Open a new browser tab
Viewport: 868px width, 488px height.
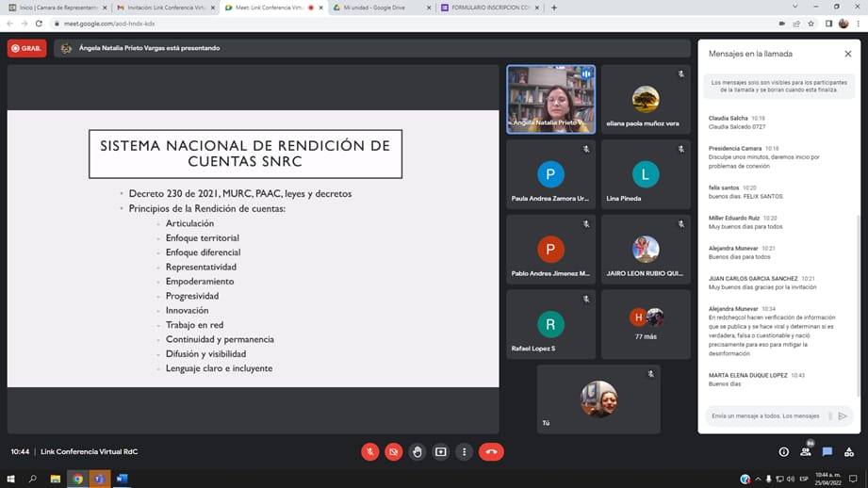(554, 8)
